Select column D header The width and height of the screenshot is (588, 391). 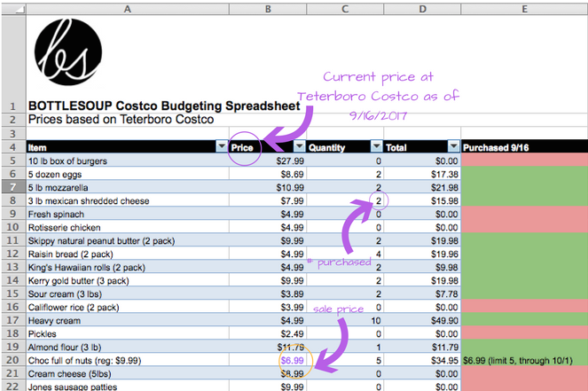click(422, 9)
